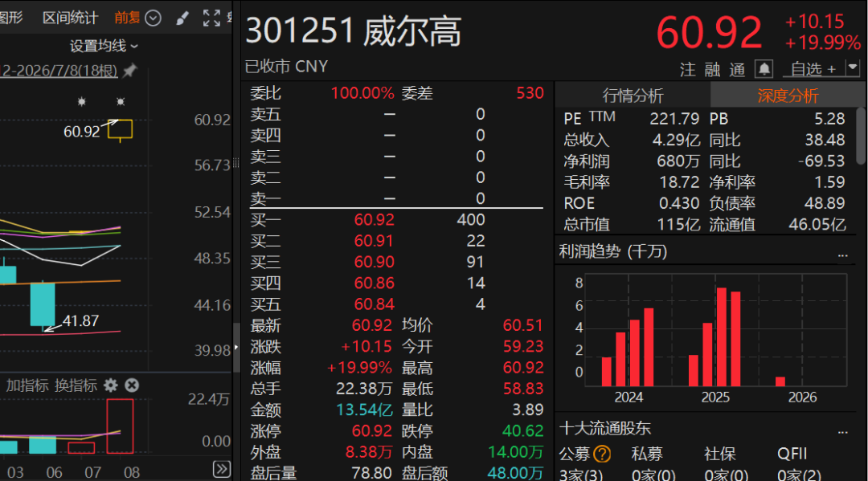Open the 自选 dropdown arrow
The image size is (868, 481).
tap(853, 68)
